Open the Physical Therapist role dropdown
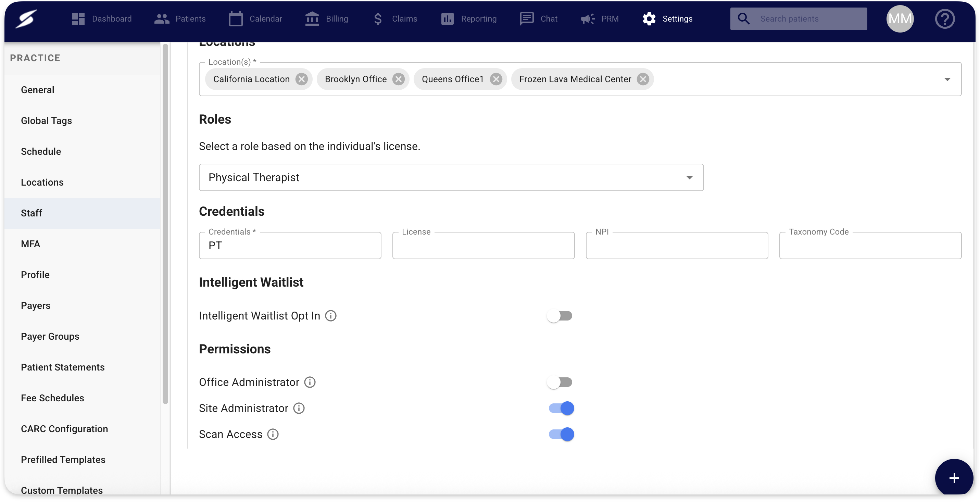980x502 pixels. click(451, 177)
